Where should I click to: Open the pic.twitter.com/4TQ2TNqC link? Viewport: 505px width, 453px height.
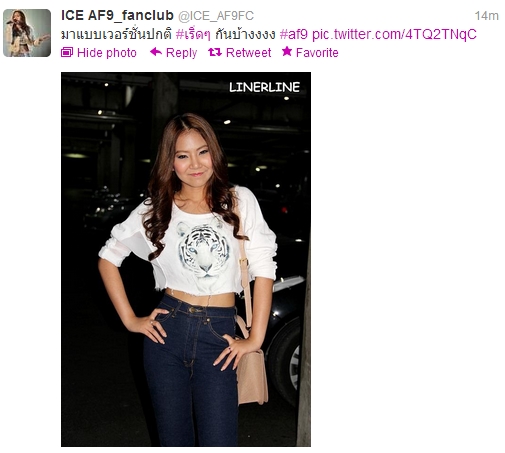click(x=394, y=35)
